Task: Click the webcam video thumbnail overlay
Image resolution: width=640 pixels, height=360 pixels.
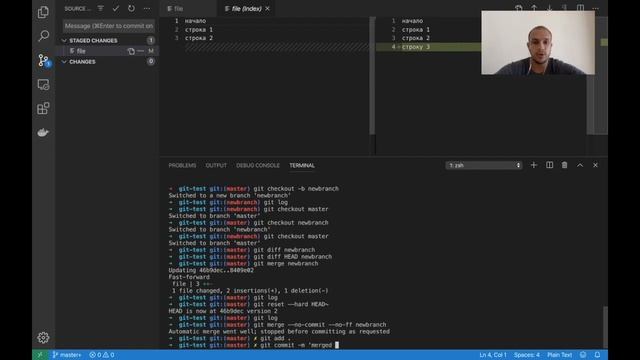Action: pyautogui.click(x=538, y=42)
